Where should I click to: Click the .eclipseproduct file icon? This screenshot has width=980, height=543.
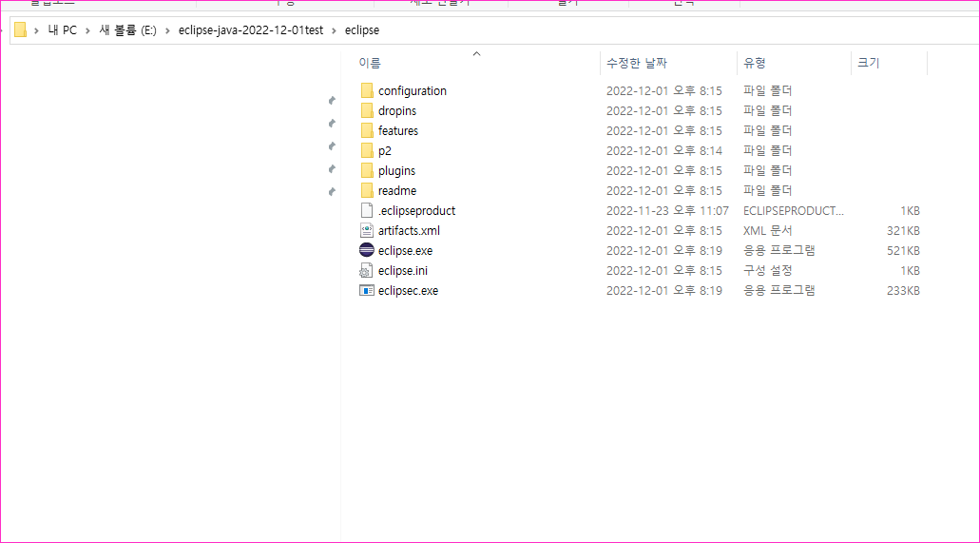(x=367, y=211)
